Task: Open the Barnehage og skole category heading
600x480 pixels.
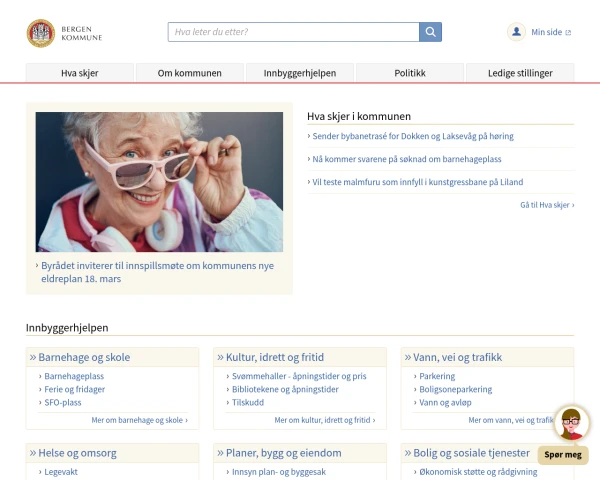Action: [84, 358]
